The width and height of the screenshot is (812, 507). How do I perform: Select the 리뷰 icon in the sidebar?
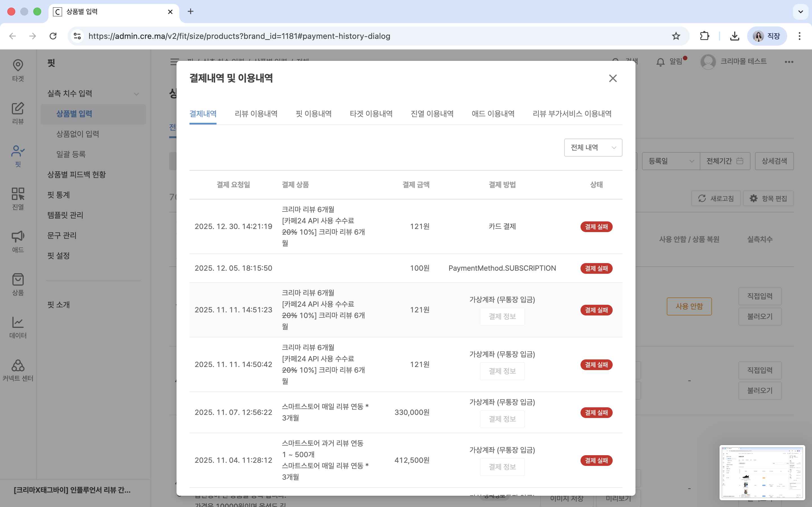tap(17, 113)
